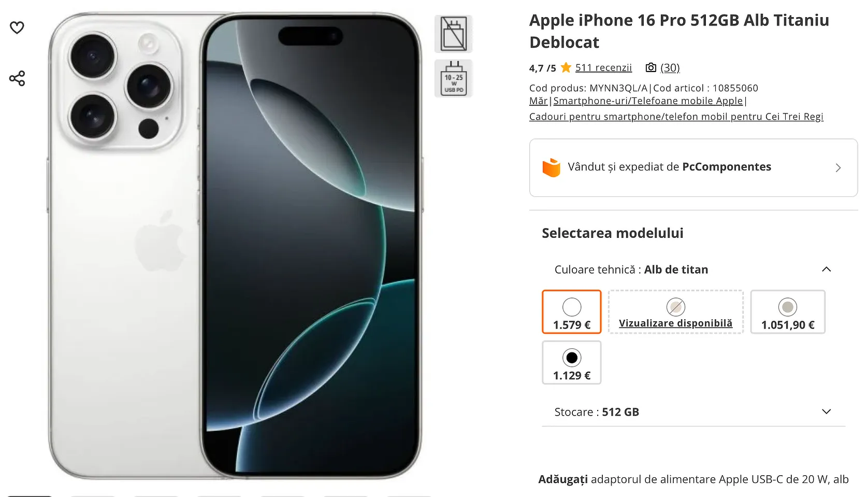Viewport: 868px width, 497px height.
Task: Select the black color at 1.129 €
Action: tap(572, 362)
